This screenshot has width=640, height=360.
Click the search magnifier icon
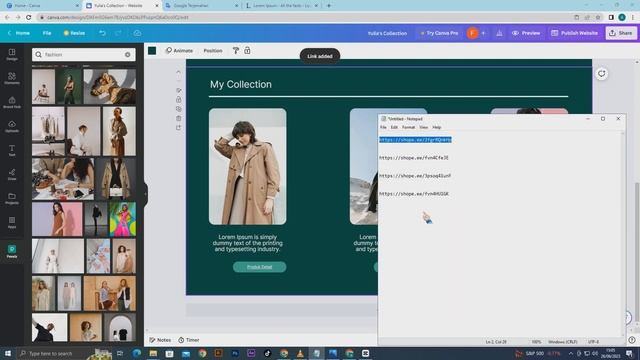click(38, 54)
